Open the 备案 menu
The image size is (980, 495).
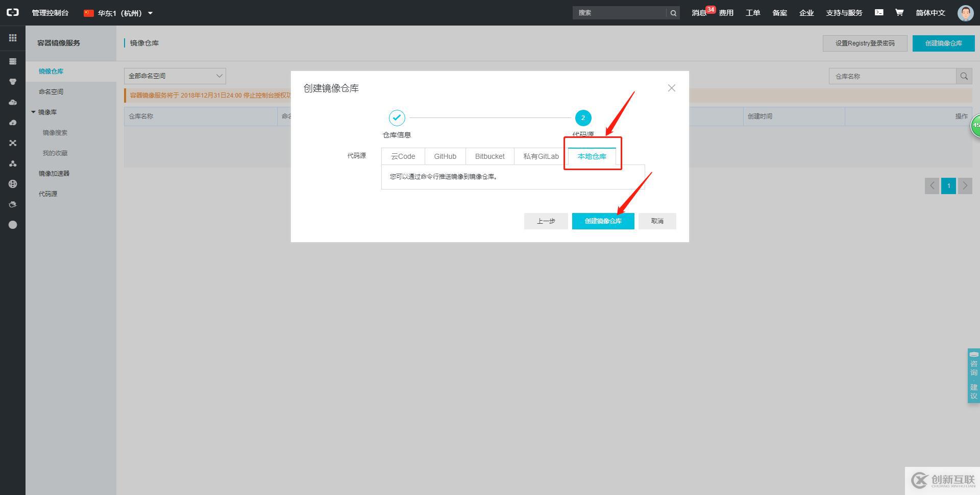[780, 13]
